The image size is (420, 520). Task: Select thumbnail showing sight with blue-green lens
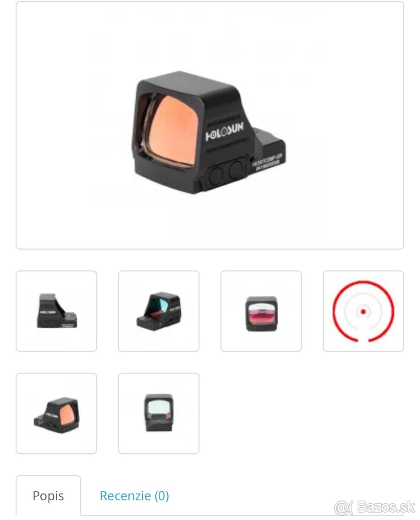159,311
